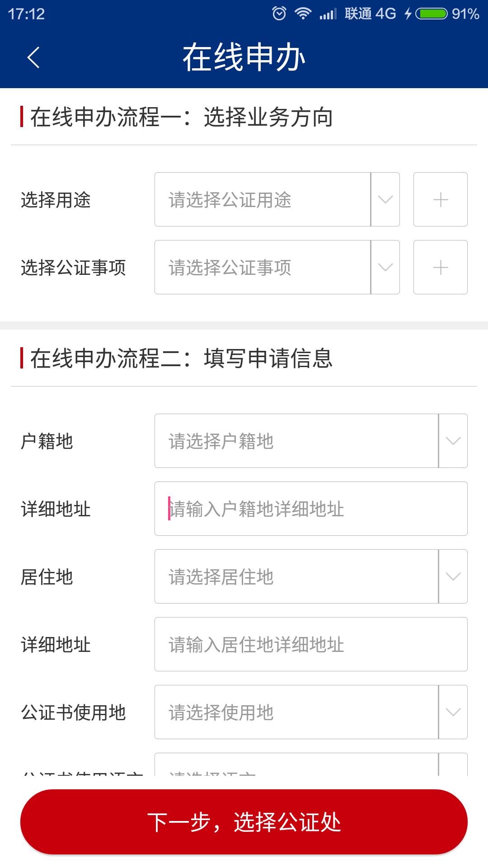The image size is (488, 868).
Task: Tap the 在线申办 page title
Action: click(x=244, y=57)
